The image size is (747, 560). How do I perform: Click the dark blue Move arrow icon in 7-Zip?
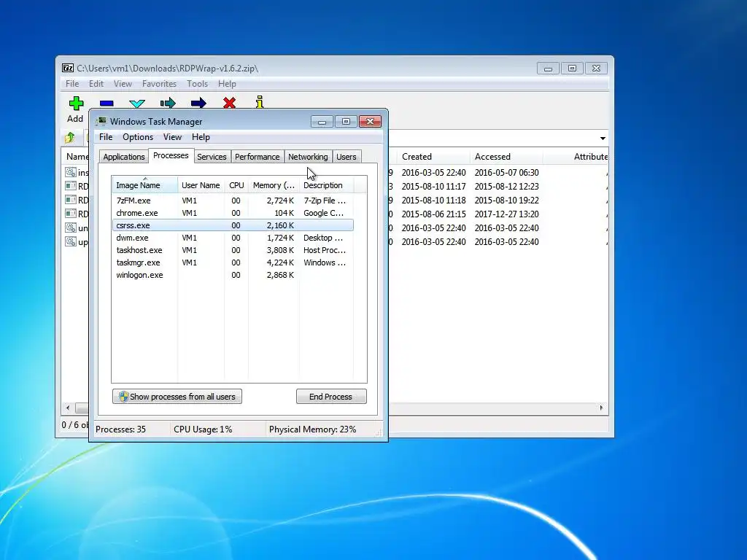point(198,103)
